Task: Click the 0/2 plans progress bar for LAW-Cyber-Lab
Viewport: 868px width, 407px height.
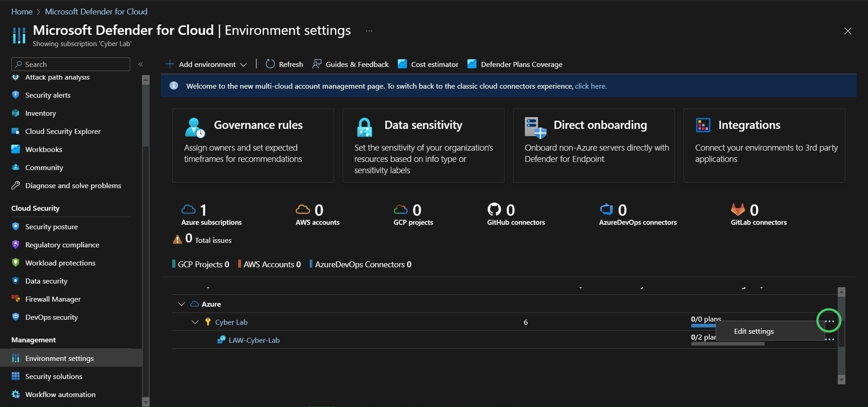Action: (x=727, y=344)
